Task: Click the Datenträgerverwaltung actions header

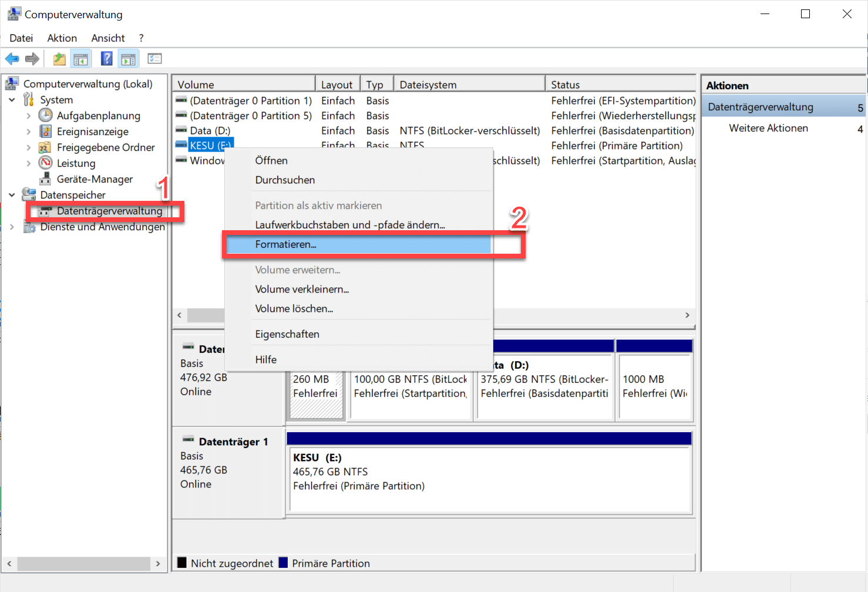Action: tap(783, 107)
